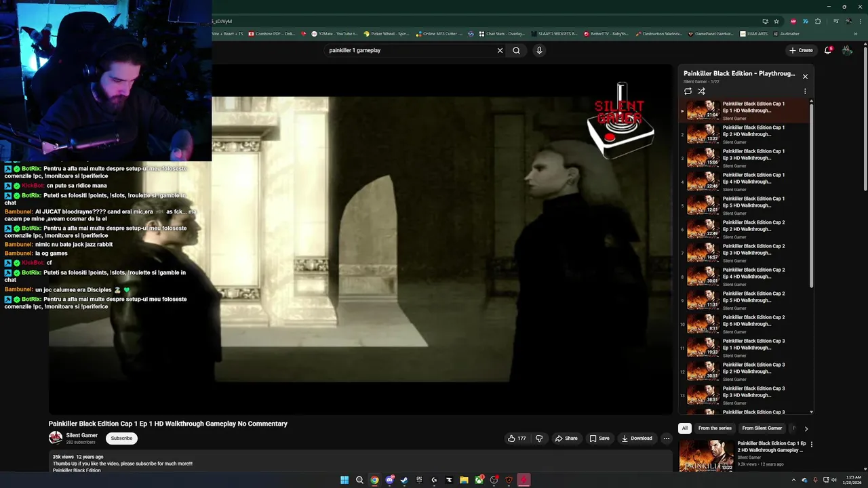
Task: Play Cap 2 Ep 2 playlist video
Action: pos(744,229)
